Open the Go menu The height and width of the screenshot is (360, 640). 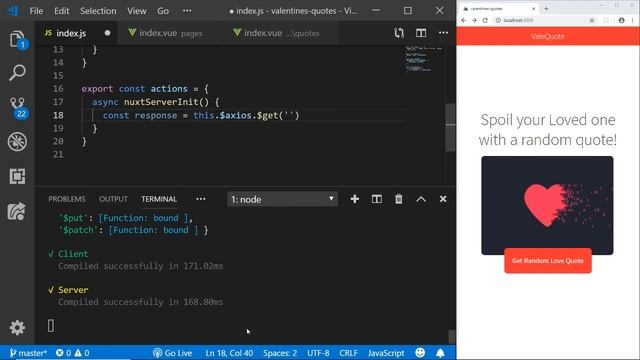click(x=163, y=11)
